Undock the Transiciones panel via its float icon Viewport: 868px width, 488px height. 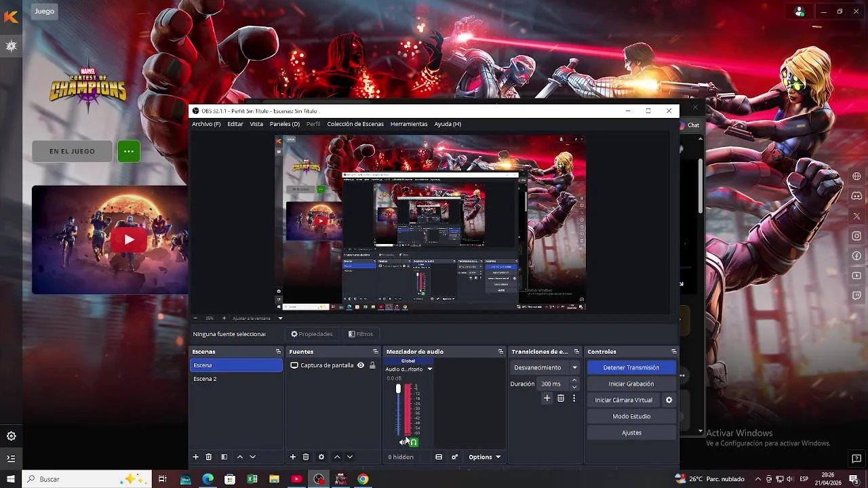[x=577, y=352]
